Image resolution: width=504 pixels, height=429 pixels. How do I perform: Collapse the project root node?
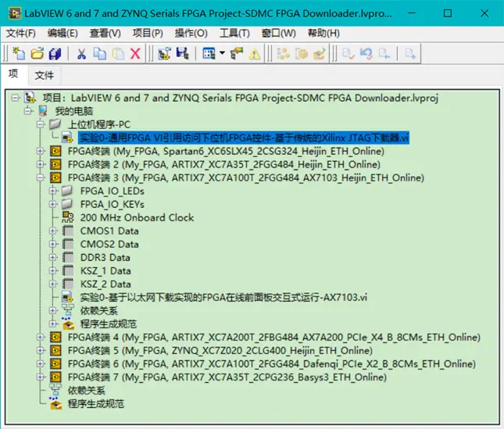click(x=15, y=98)
